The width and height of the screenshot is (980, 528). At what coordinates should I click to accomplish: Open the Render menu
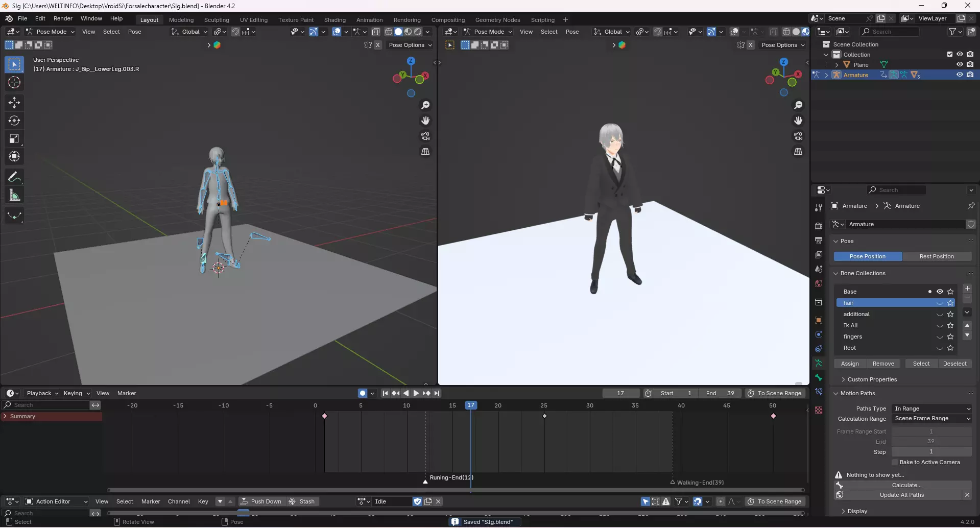point(63,18)
